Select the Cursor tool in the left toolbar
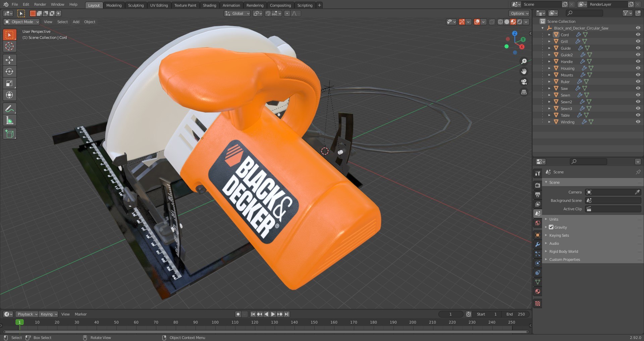Image resolution: width=644 pixels, height=341 pixels. (9, 46)
